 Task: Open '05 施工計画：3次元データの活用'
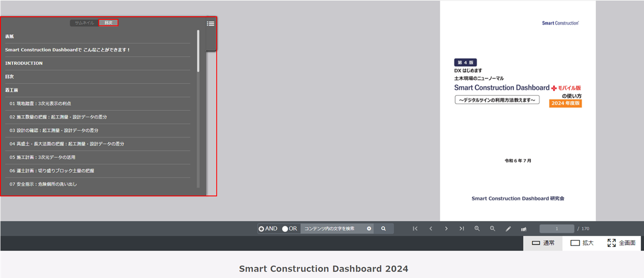(97, 157)
